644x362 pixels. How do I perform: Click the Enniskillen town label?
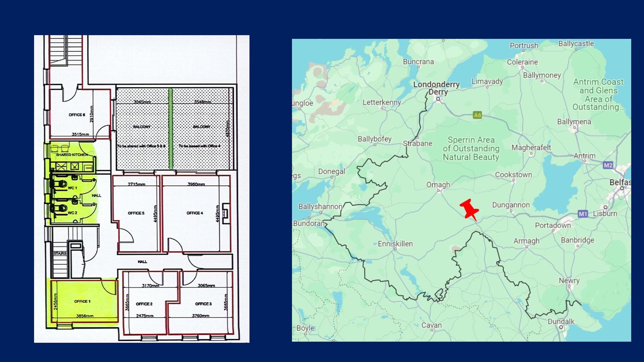(395, 244)
